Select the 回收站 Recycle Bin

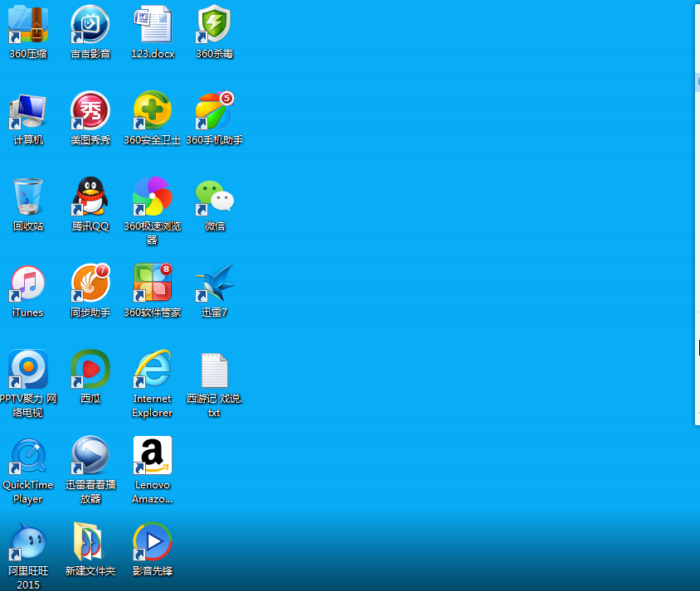tap(28, 197)
